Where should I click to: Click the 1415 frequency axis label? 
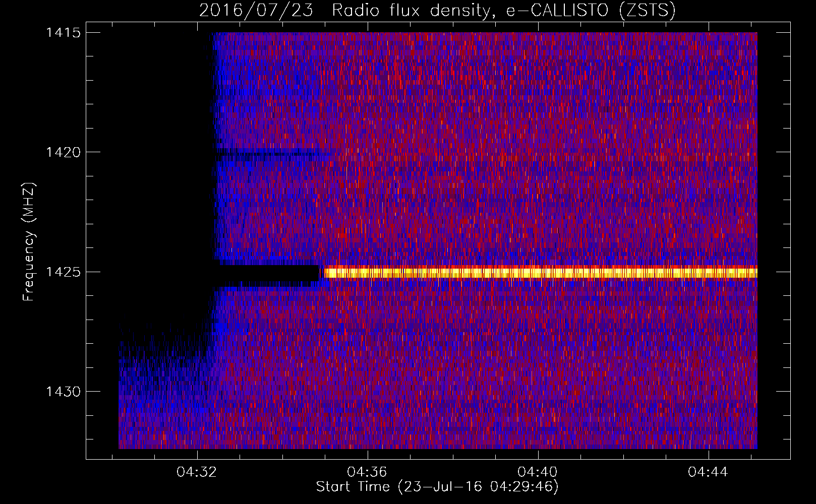tap(64, 33)
